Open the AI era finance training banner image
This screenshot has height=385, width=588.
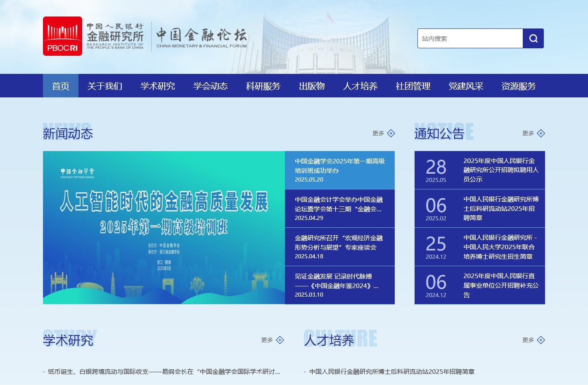164,227
